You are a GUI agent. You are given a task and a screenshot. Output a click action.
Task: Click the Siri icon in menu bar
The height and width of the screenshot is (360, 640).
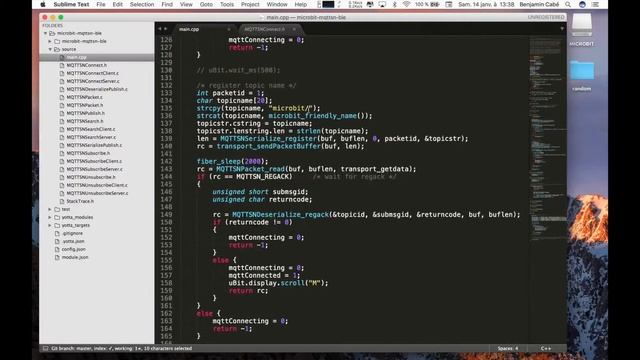(x=582, y=4)
